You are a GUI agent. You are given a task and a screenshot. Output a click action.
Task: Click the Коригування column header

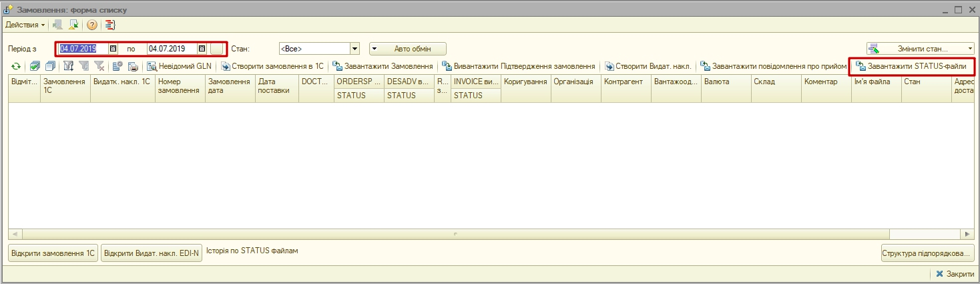[x=526, y=88]
